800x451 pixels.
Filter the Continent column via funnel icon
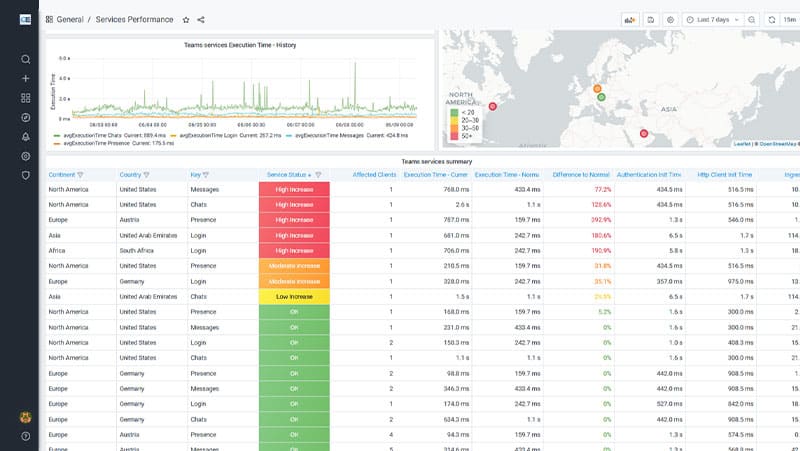80,175
